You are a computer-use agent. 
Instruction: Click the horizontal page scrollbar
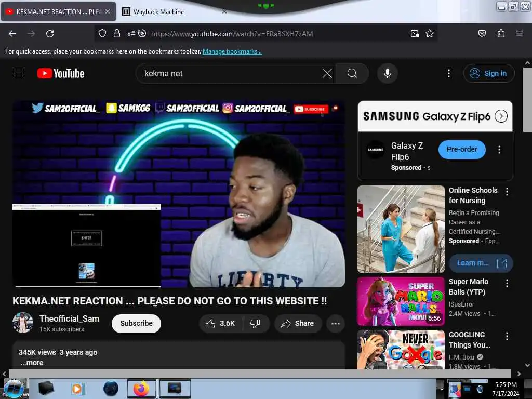click(260, 374)
